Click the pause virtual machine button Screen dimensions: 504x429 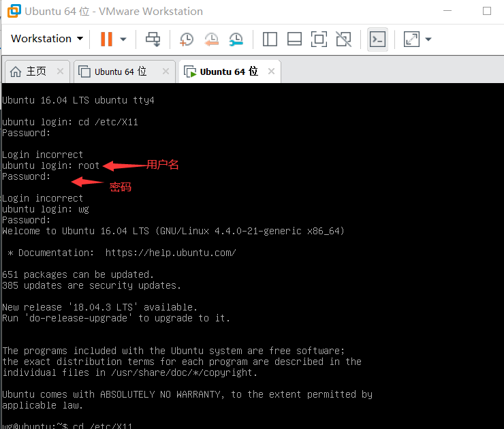point(106,39)
